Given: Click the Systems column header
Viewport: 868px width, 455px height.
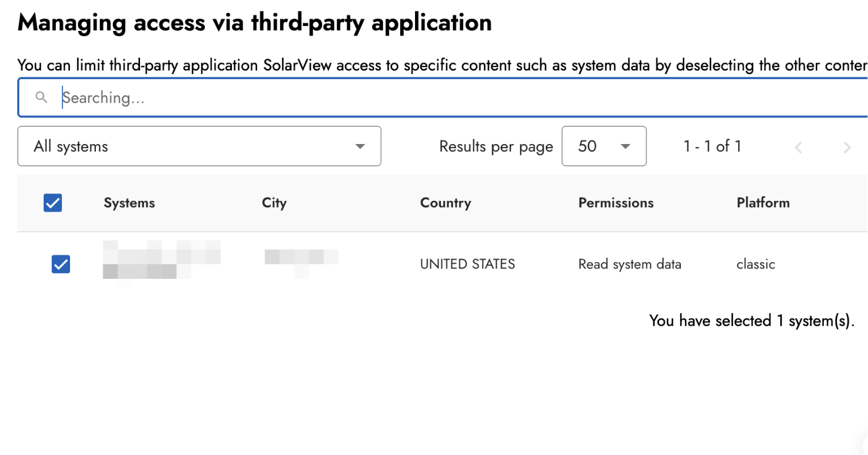Looking at the screenshot, I should [x=129, y=203].
